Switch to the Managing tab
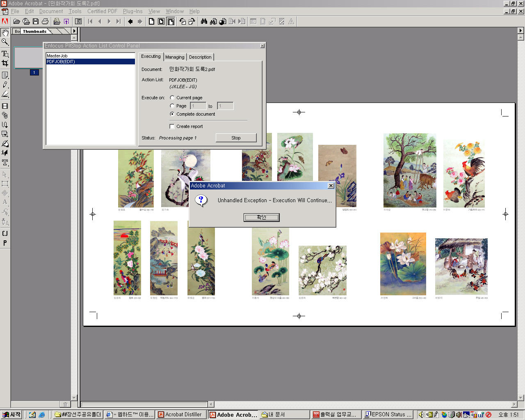This screenshot has height=420, width=525. tap(175, 57)
